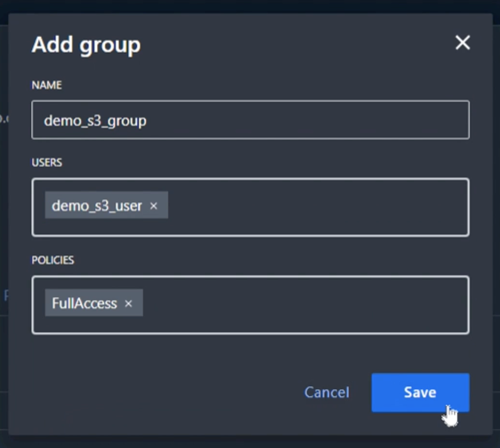Remove the FullAccess tag from Policies

tap(128, 304)
